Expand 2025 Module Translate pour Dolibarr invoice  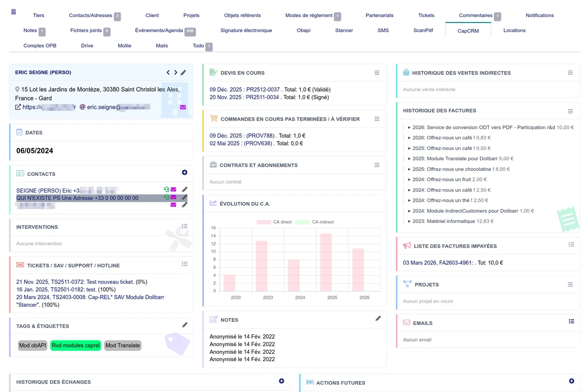pos(409,159)
